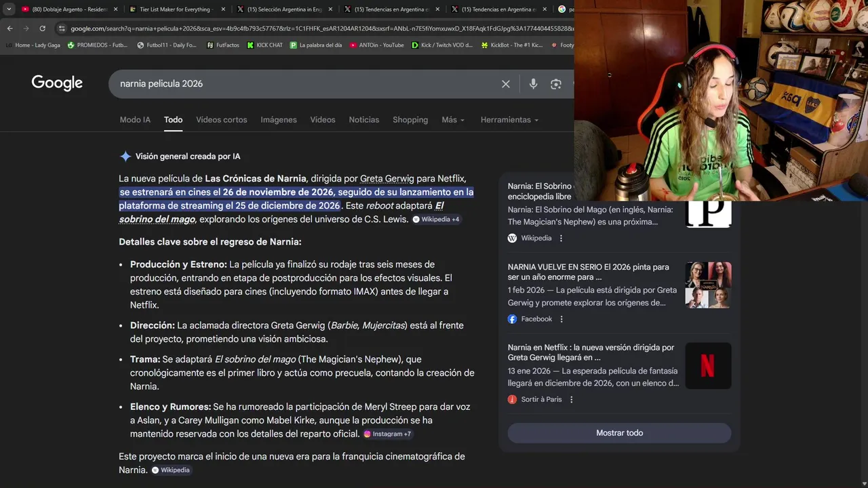Click the AI overview sparkle icon
Viewport: 868px width, 488px height.
tap(125, 157)
